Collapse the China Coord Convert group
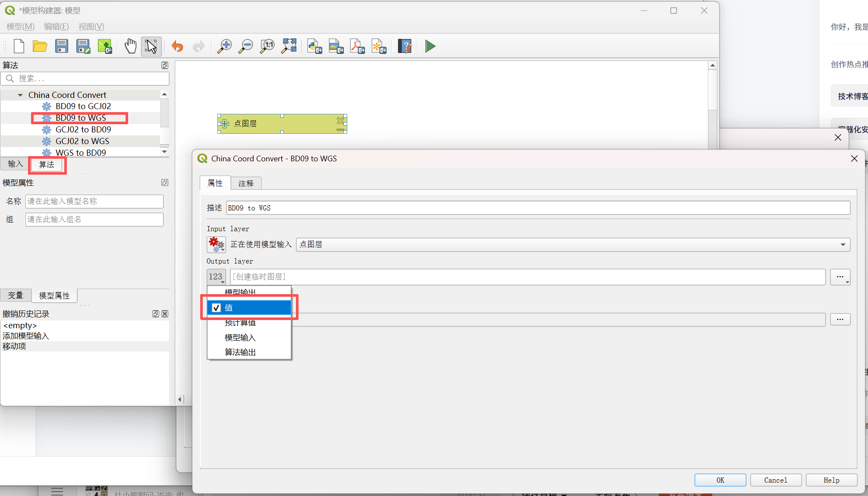868x496 pixels. [20, 95]
